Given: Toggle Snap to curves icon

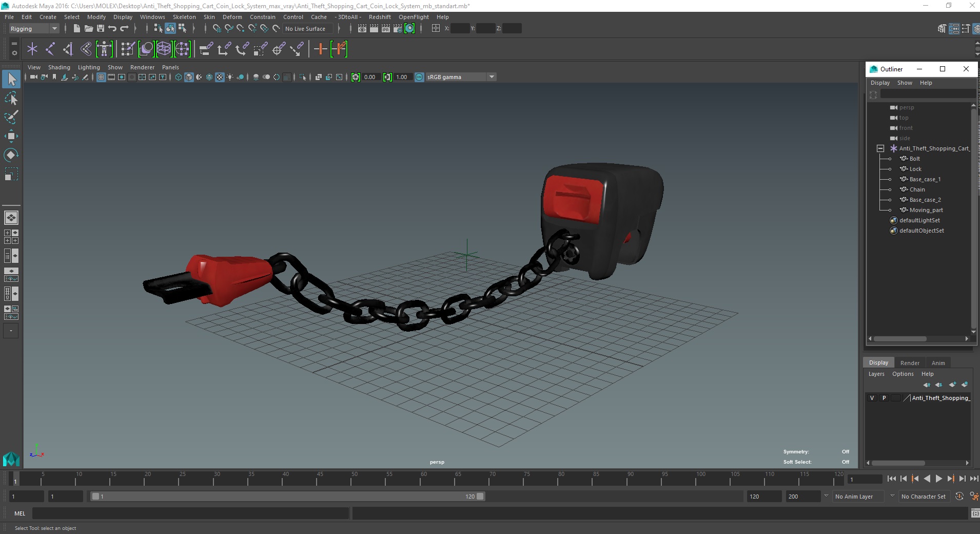Looking at the screenshot, I should point(229,29).
